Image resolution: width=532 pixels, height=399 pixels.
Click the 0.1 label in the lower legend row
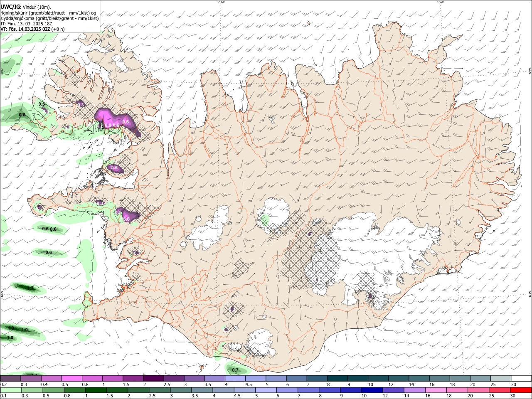click(3, 396)
